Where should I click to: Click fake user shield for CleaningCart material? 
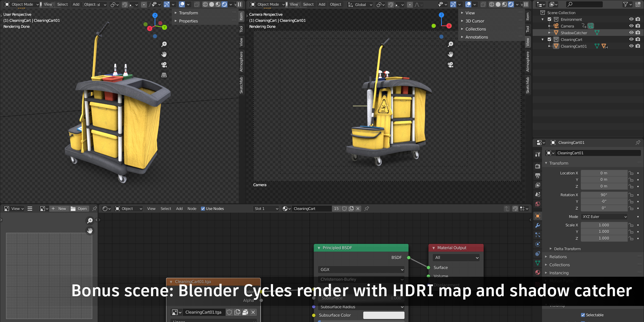coord(344,209)
